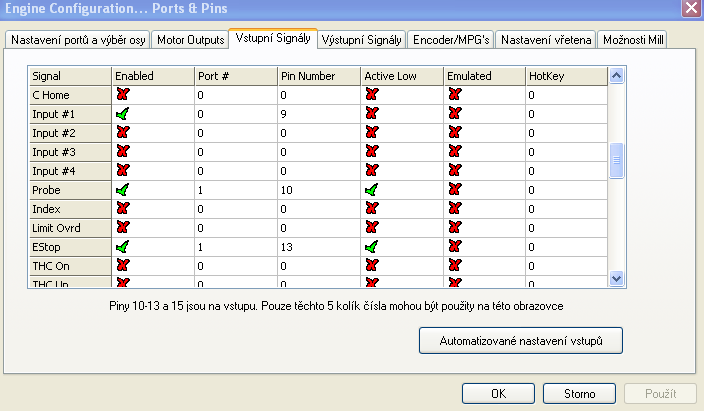Click red X in Probe Emulated column
The image size is (704, 411).
(x=455, y=189)
